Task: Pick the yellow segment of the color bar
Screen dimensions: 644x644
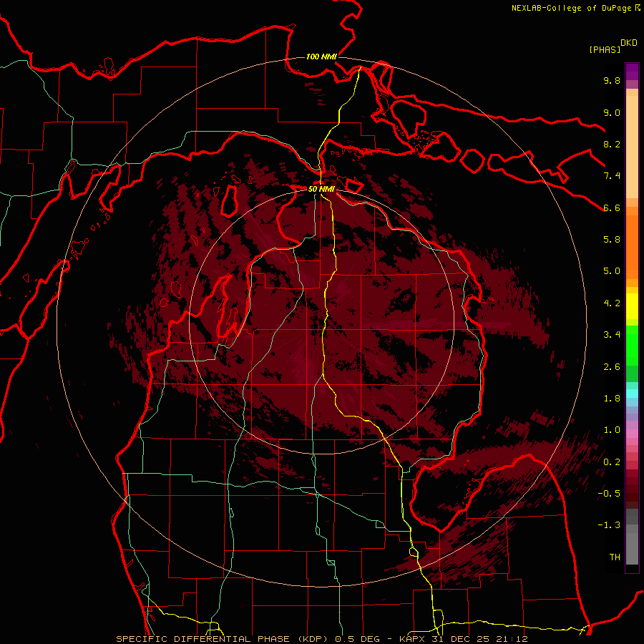Action: click(632, 306)
